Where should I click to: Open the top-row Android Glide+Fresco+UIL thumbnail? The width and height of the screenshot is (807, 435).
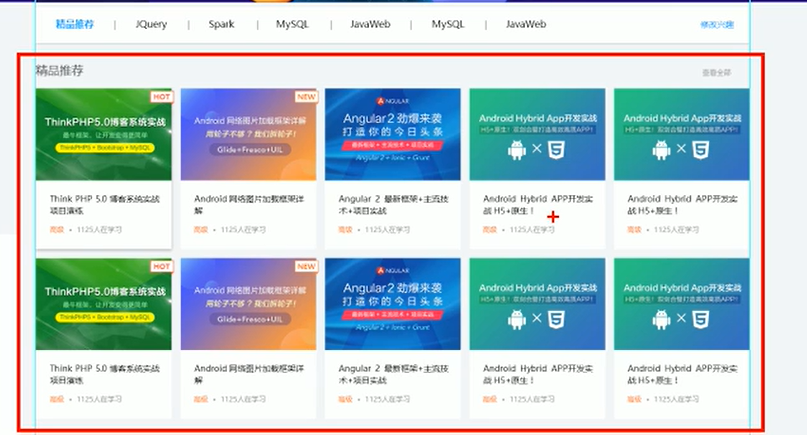pyautogui.click(x=249, y=134)
